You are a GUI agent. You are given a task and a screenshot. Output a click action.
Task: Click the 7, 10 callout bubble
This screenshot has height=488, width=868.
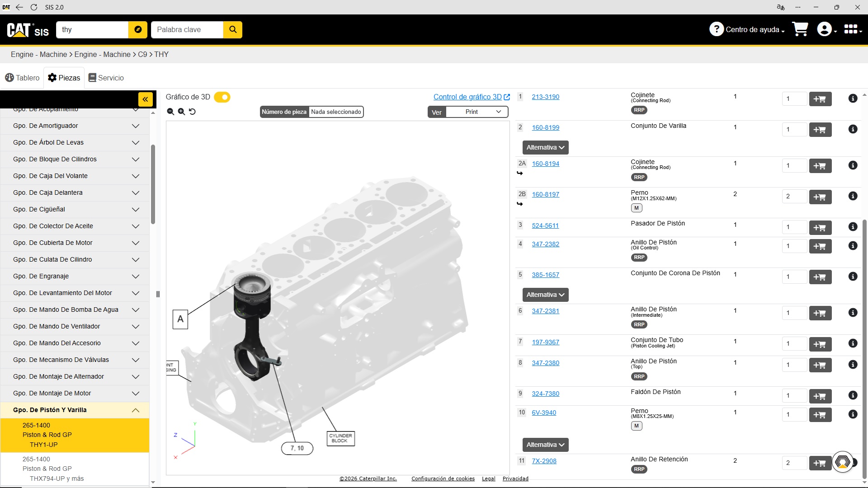click(297, 448)
